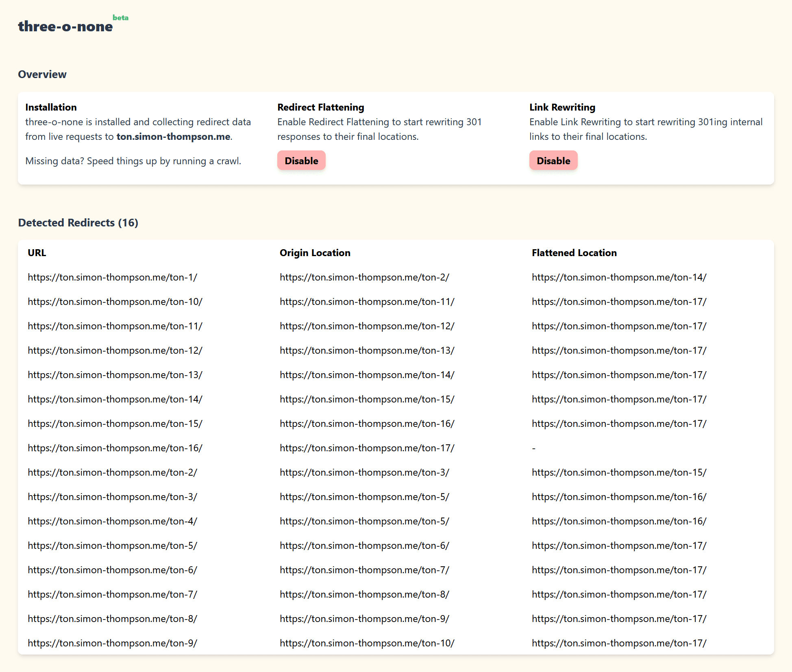792x672 pixels.
Task: Click the Overview heading
Action: pyautogui.click(x=42, y=74)
